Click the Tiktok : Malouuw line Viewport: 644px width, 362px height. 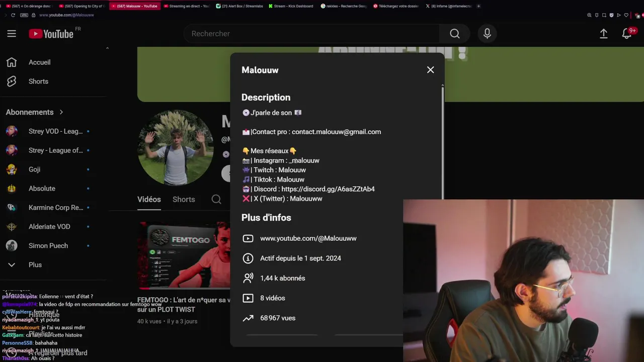[x=273, y=179]
